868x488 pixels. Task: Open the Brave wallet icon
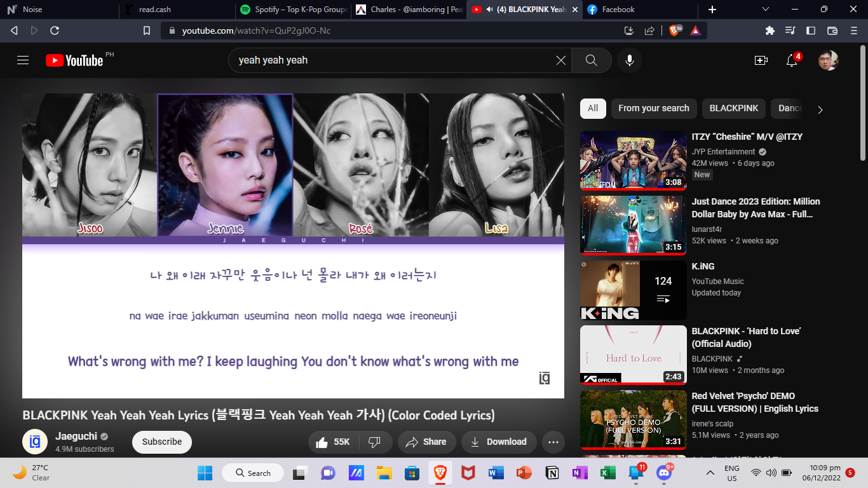tap(832, 30)
